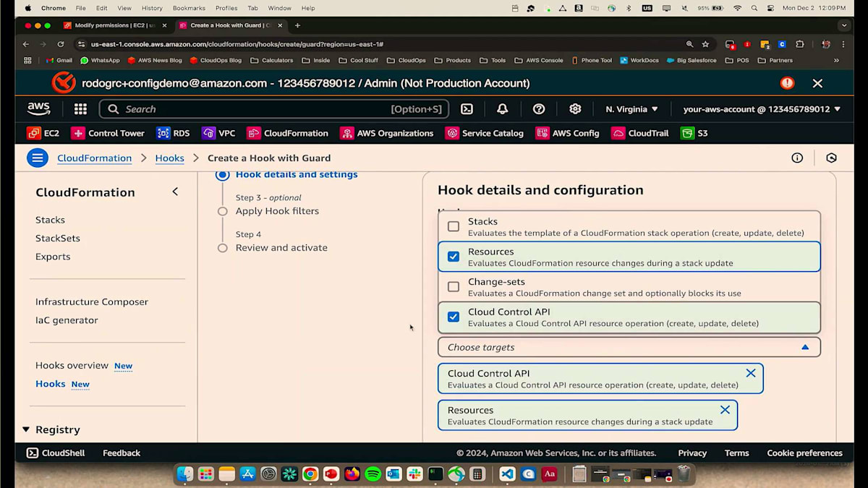Select Apply Hook filters step
Viewport: 868px width, 488px height.
[277, 211]
